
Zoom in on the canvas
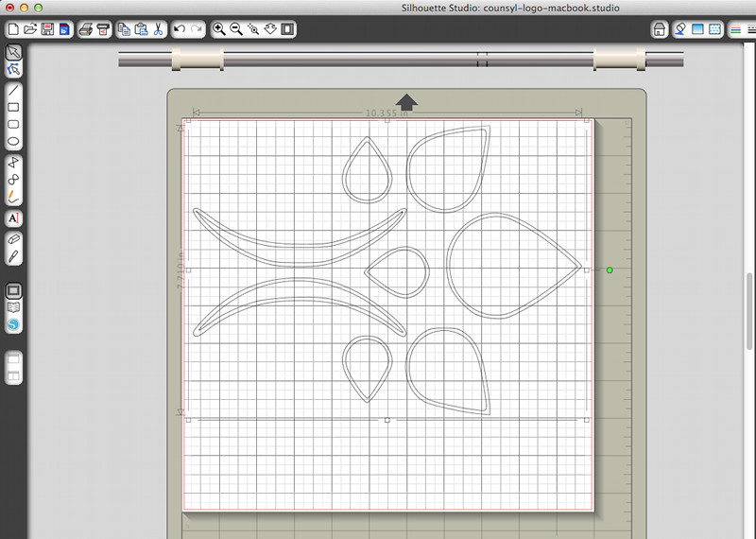pyautogui.click(x=219, y=29)
